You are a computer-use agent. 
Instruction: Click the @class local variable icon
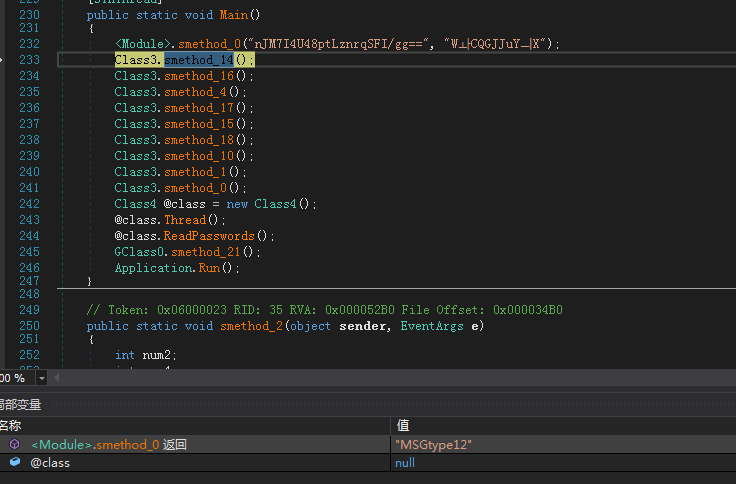click(x=15, y=462)
